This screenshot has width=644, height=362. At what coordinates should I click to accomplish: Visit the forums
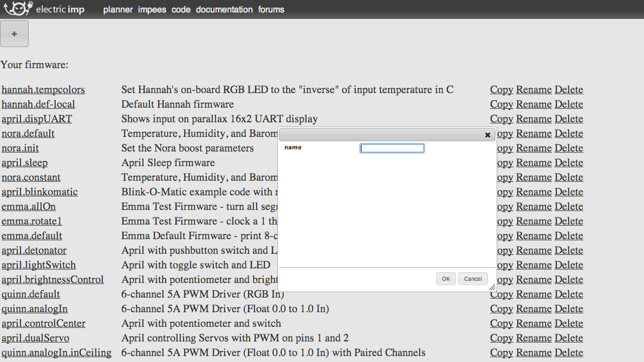point(271,9)
